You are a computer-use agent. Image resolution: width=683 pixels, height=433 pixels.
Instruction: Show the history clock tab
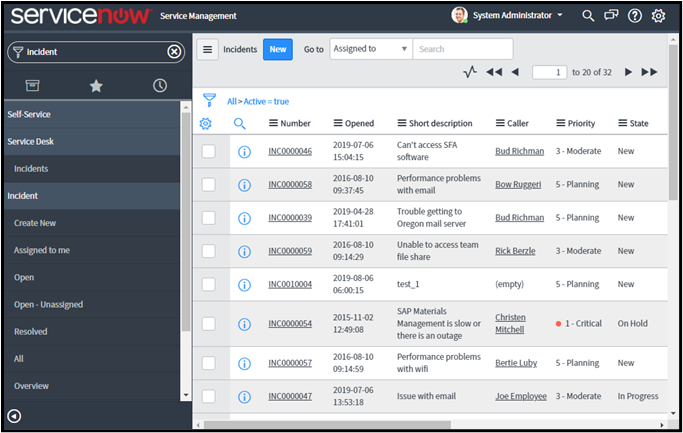pos(160,86)
